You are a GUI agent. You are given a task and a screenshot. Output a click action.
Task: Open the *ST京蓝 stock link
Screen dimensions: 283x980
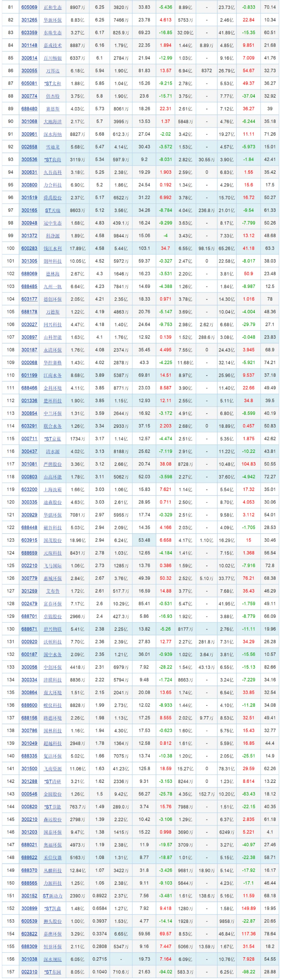[x=53, y=439]
